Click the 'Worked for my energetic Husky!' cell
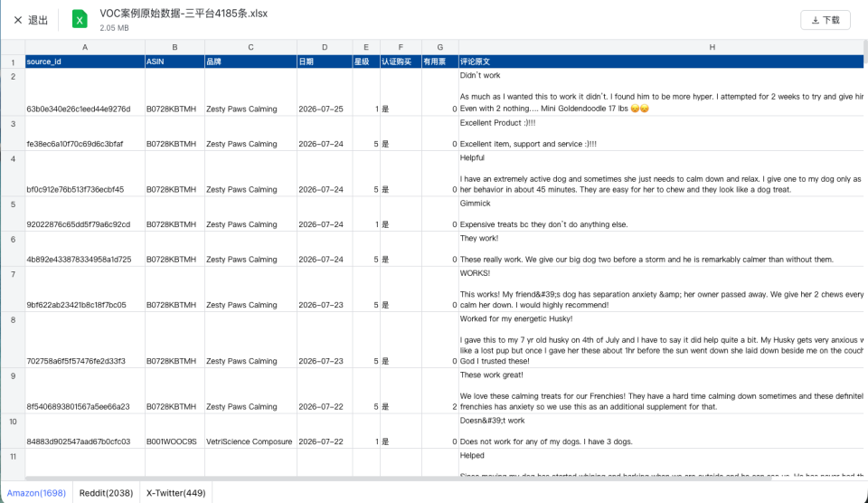868x503 pixels. pos(661,340)
